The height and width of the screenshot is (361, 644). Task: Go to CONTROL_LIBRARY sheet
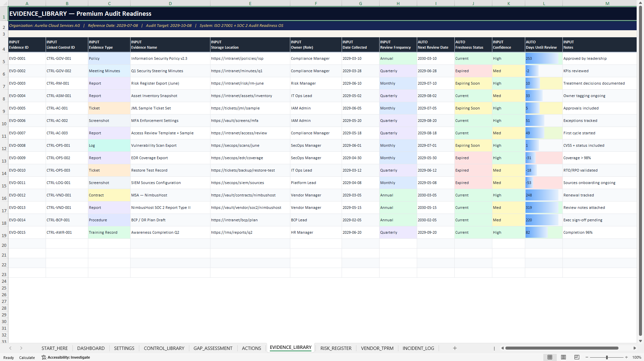(164, 348)
